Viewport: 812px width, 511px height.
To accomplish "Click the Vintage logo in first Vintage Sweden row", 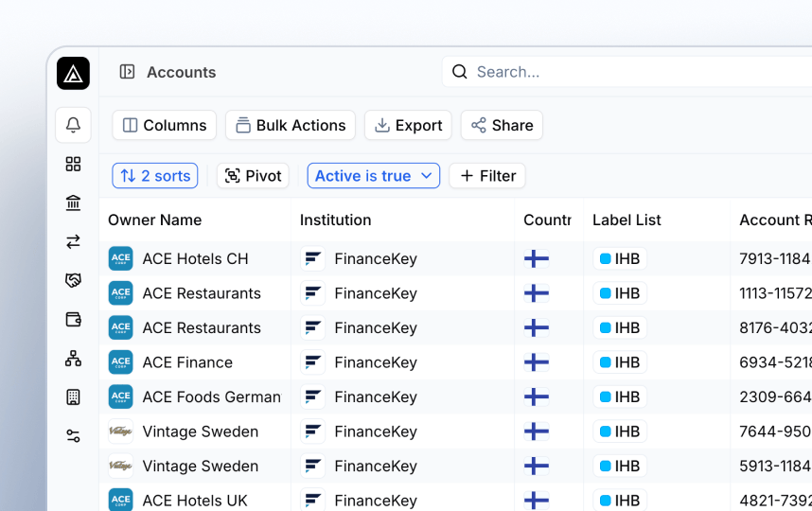I will pos(120,432).
